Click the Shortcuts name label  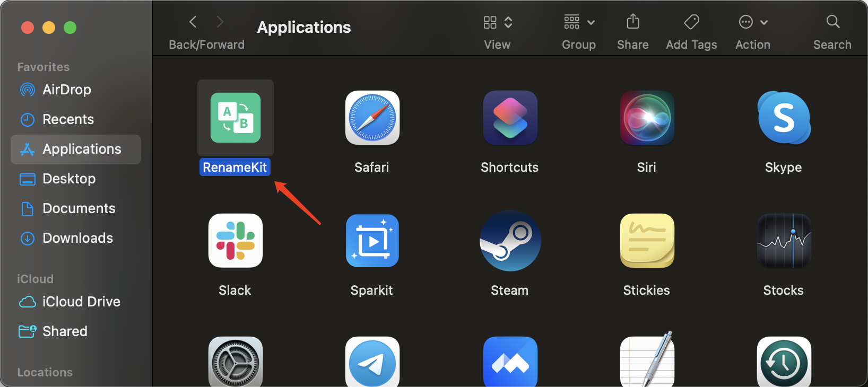(x=510, y=167)
